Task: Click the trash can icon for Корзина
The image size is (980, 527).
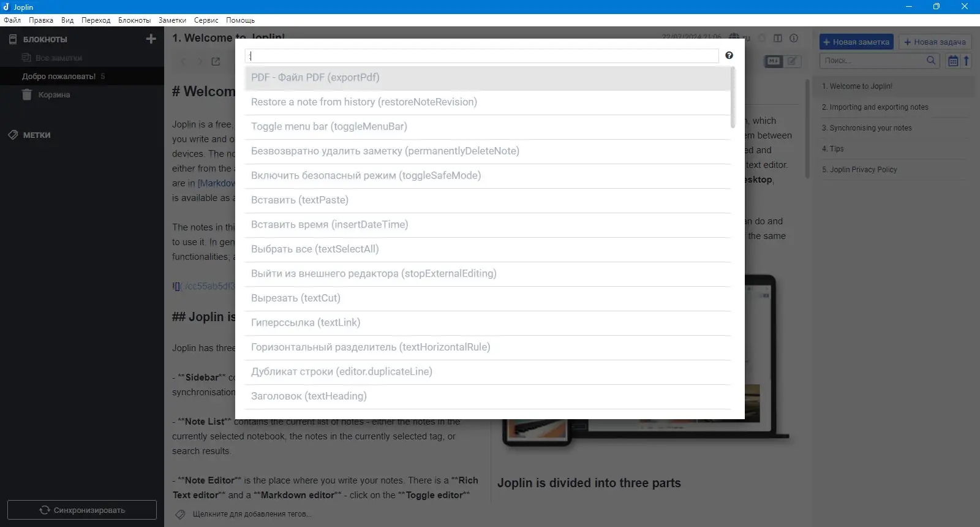Action: (27, 94)
